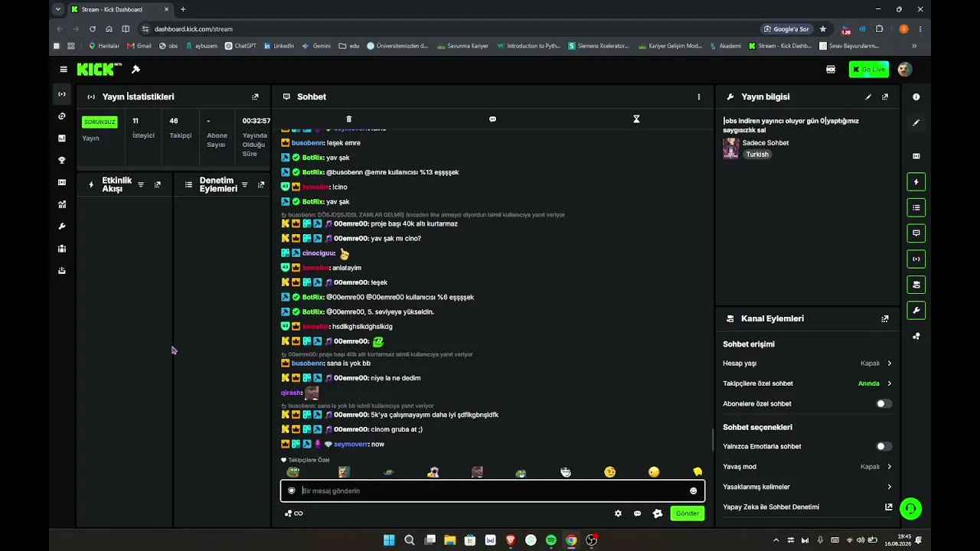Open the moderator hammer icon in top bar
This screenshot has width=980, height=551.
(x=136, y=70)
